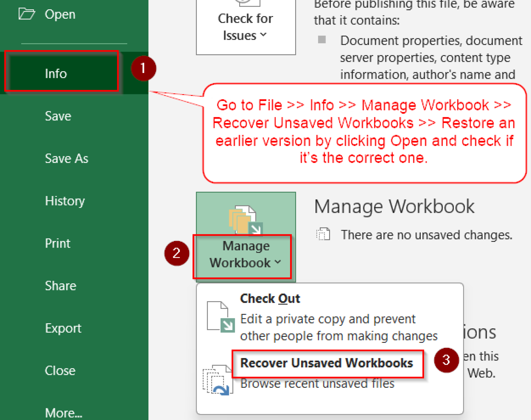Expand the More... menu option
This screenshot has height=420, width=531.
[64, 412]
